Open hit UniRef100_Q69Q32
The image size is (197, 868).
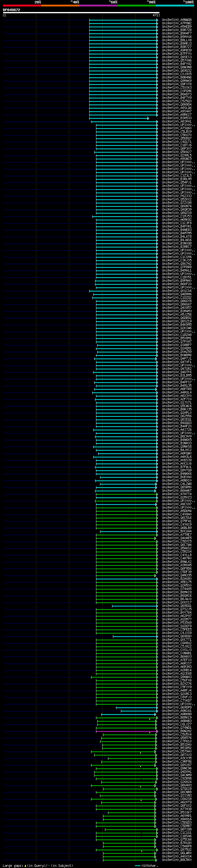click(x=177, y=71)
